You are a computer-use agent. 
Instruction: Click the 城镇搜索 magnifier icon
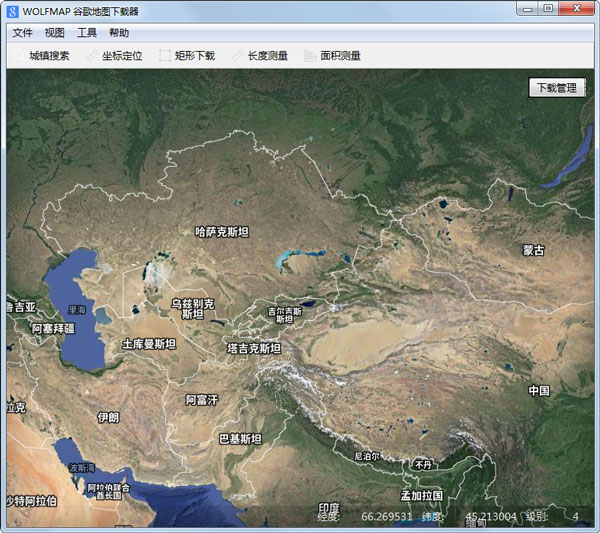point(17,56)
